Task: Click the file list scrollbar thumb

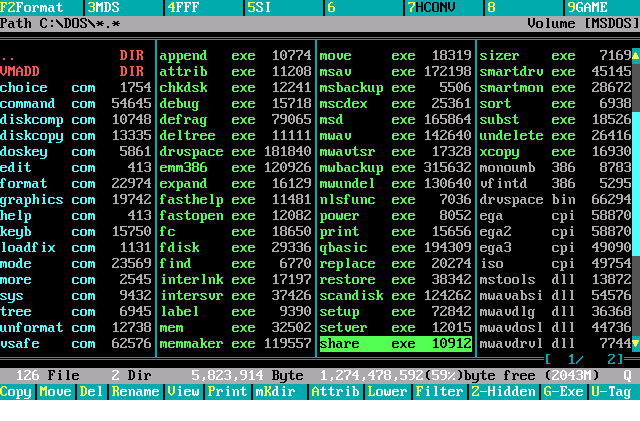Action: [x=636, y=183]
